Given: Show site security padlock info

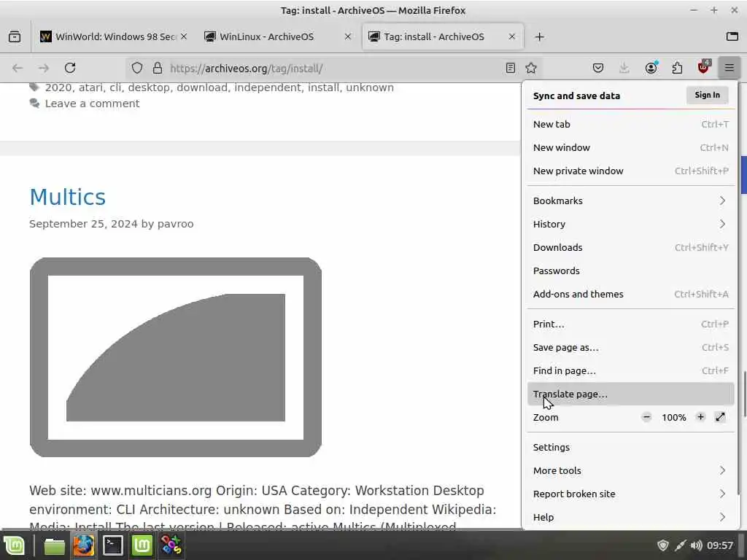Looking at the screenshot, I should click(158, 68).
